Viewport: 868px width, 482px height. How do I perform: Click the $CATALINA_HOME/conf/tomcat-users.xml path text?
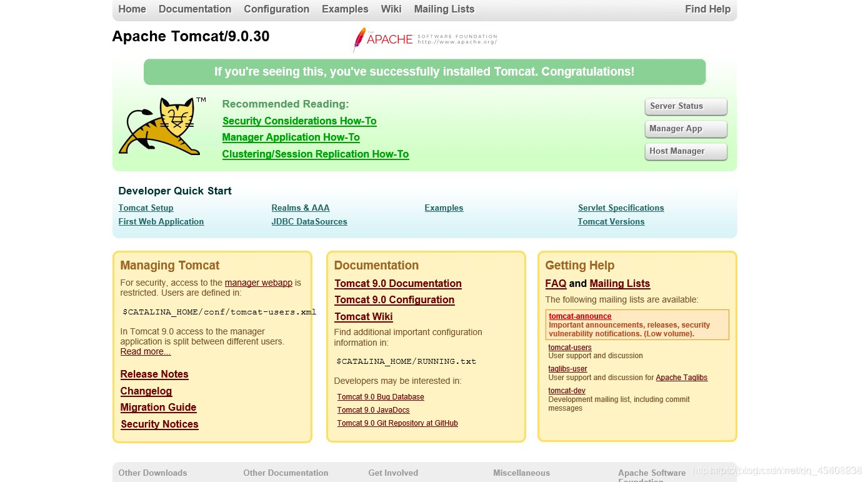tap(219, 312)
